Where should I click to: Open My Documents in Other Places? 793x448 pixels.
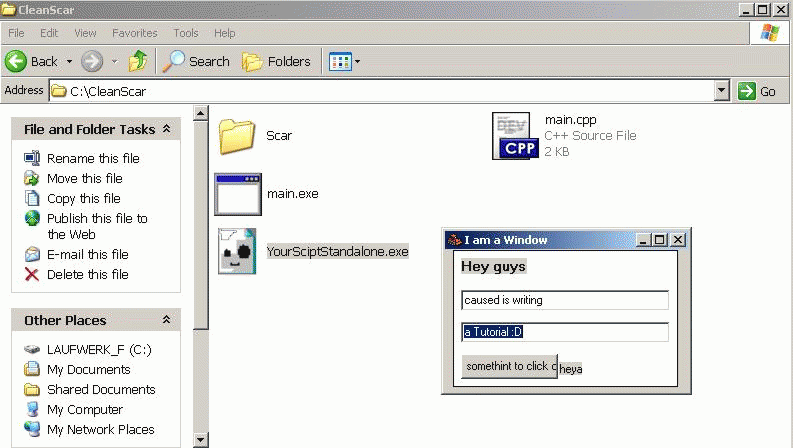tap(88, 370)
